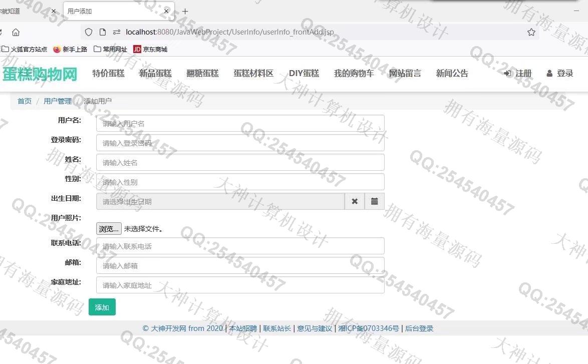Screen dimensions: 588x364
Task: Open the shield tracking protection icon
Action: (89, 32)
